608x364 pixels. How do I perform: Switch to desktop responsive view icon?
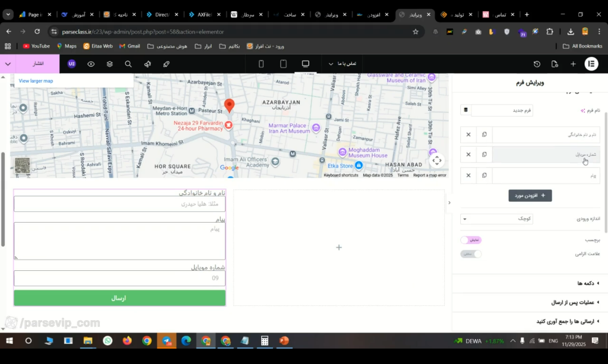click(x=306, y=64)
